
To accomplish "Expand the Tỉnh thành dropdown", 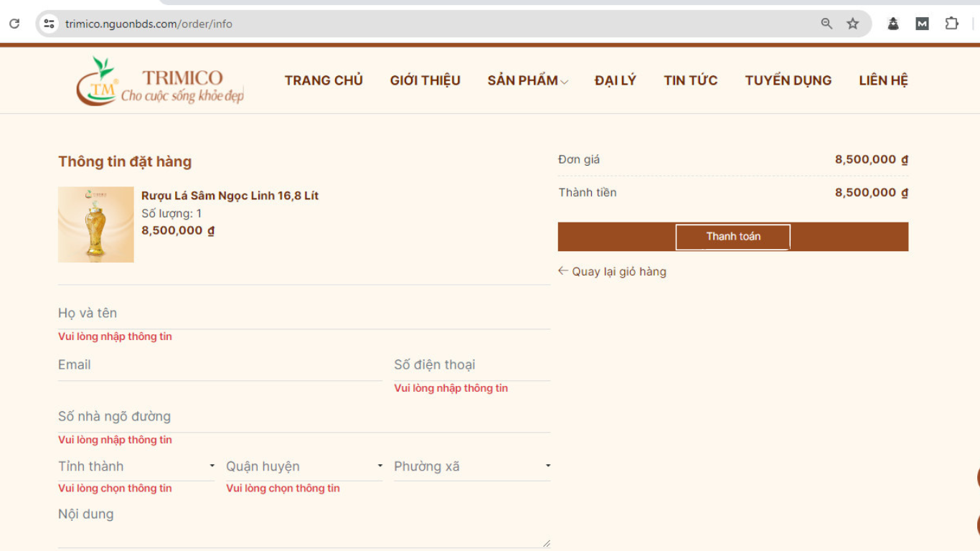I will (x=136, y=466).
